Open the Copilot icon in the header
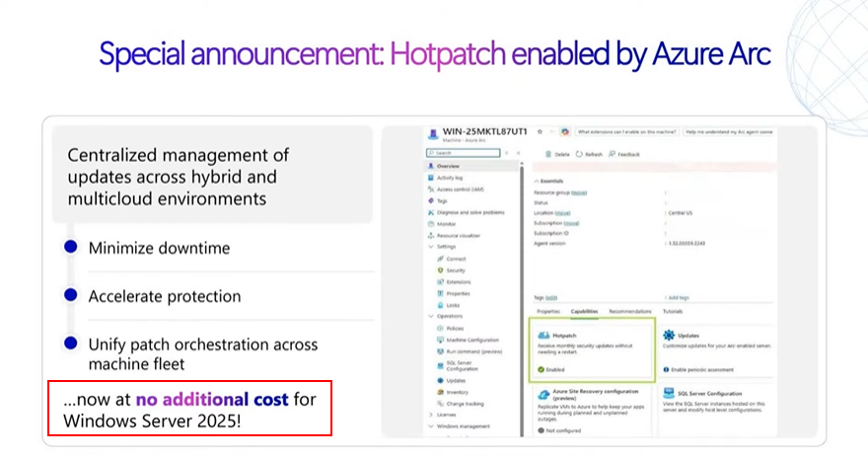868x459 pixels. tap(564, 131)
